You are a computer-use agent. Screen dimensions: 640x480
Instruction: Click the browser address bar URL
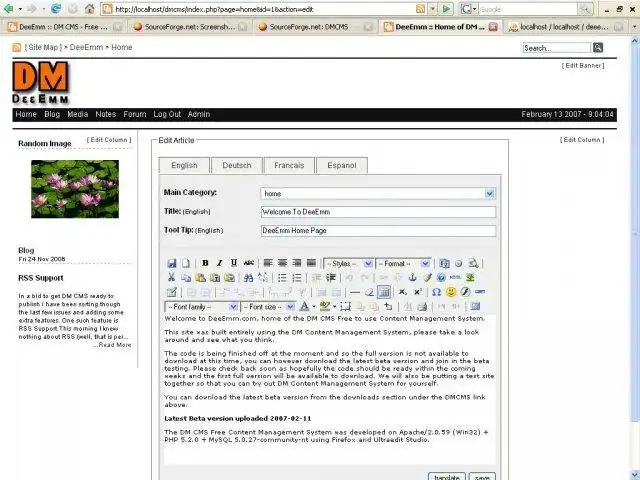click(x=214, y=9)
